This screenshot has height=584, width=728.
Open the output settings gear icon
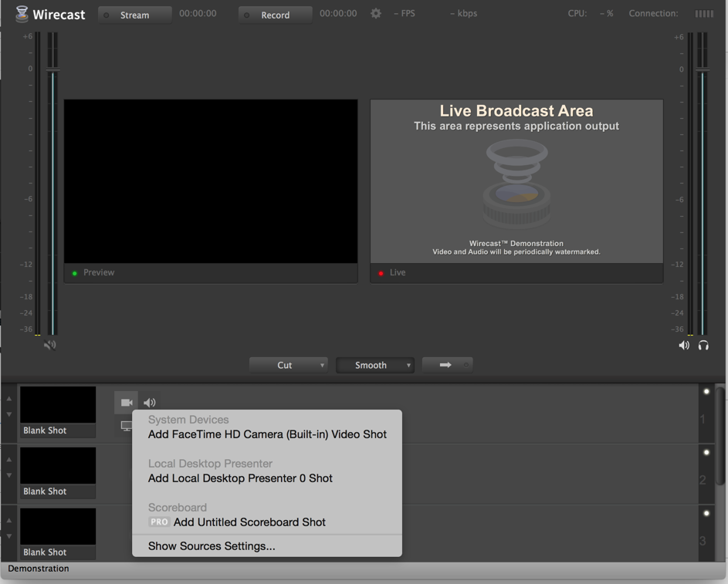coord(376,13)
